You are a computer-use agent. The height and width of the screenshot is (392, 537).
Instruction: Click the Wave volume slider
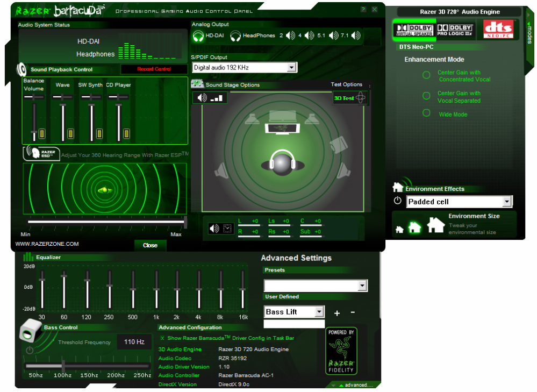[63, 123]
